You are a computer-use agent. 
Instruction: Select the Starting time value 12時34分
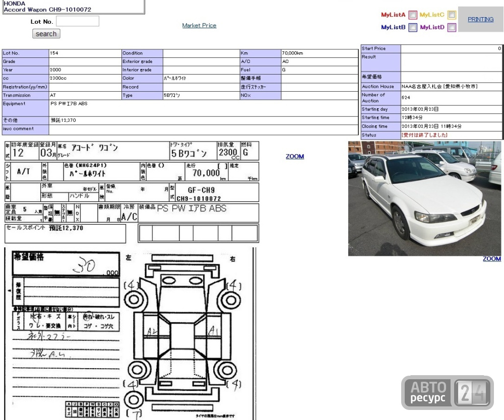[x=412, y=117]
